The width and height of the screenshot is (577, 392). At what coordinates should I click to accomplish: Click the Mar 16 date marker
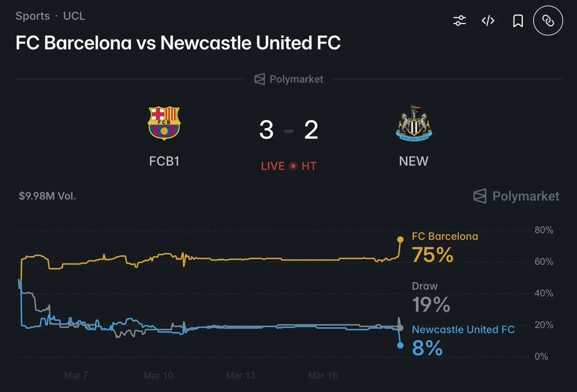click(322, 375)
